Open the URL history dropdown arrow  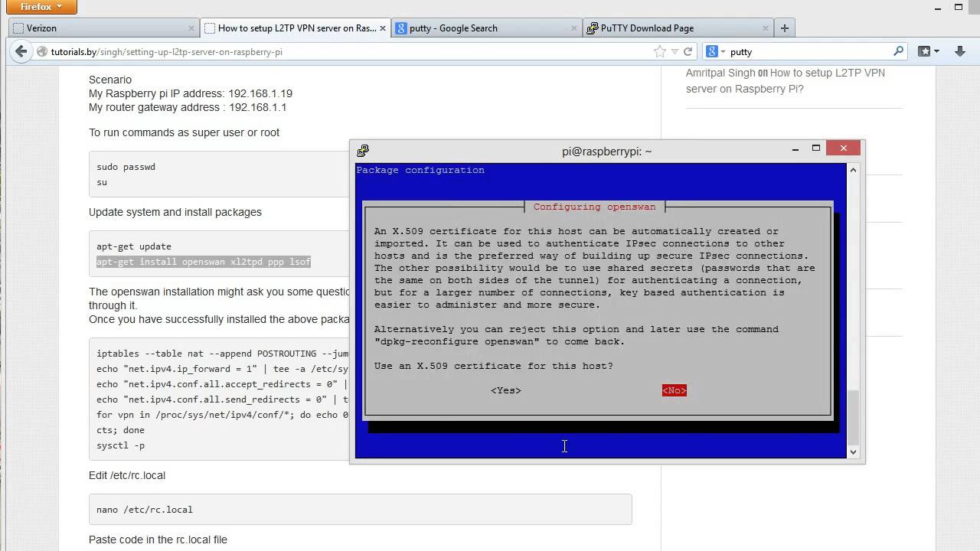[x=675, y=52]
